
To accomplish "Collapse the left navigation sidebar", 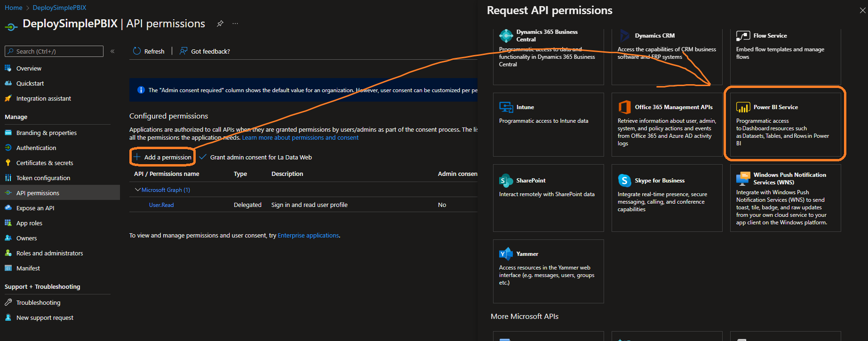I will (x=112, y=51).
